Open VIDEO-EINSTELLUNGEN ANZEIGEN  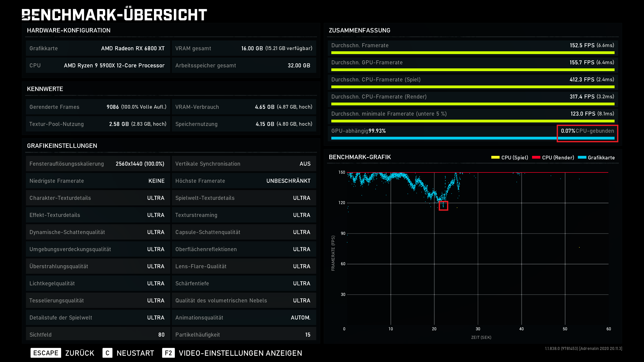[240, 353]
